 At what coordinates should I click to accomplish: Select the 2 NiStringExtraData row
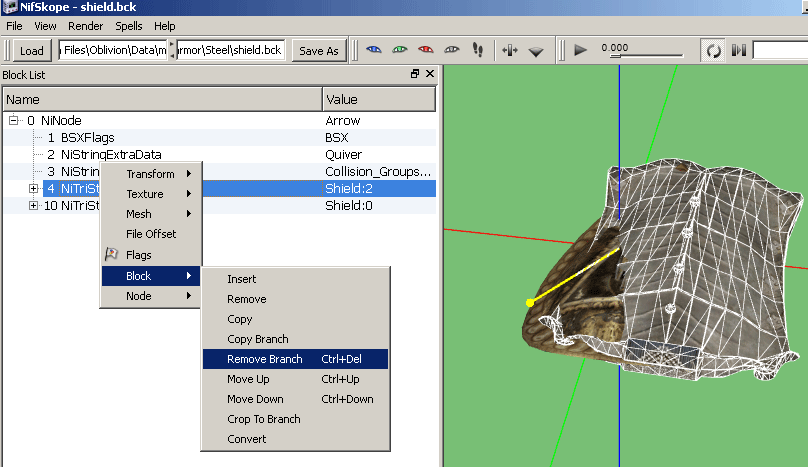(220, 155)
